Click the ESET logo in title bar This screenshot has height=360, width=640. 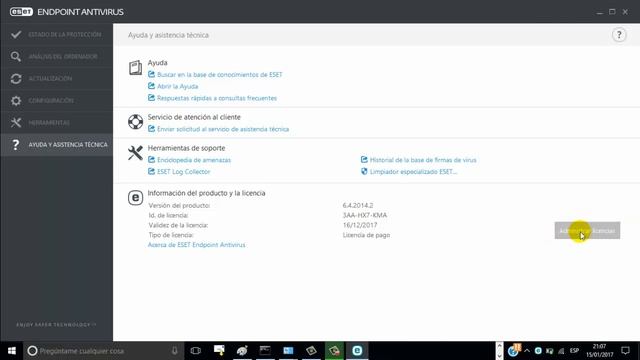(x=21, y=12)
